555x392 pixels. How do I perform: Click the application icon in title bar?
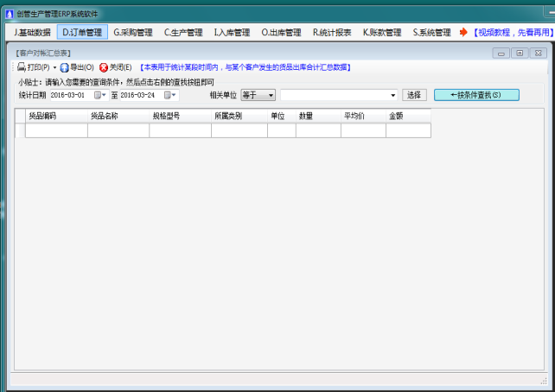9,15
